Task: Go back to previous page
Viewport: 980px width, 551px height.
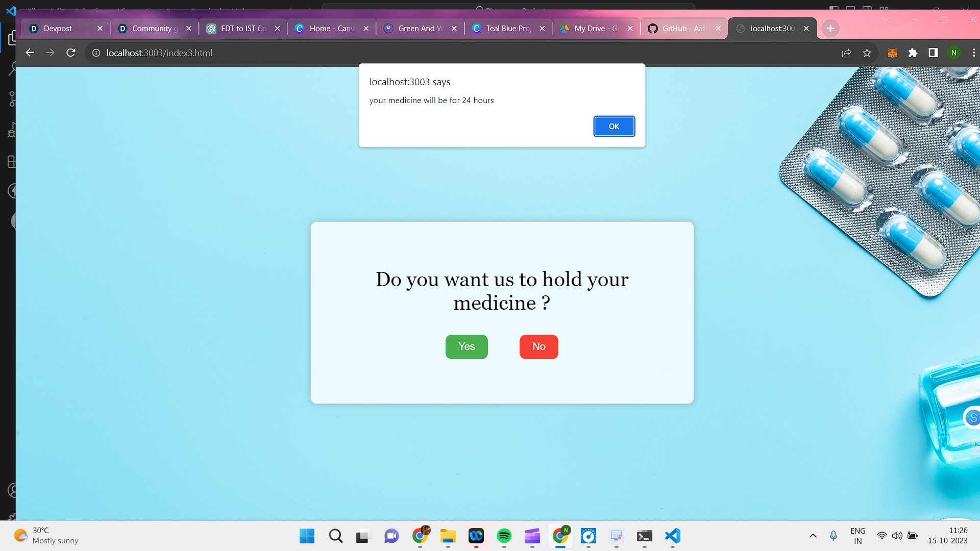Action: point(30,53)
